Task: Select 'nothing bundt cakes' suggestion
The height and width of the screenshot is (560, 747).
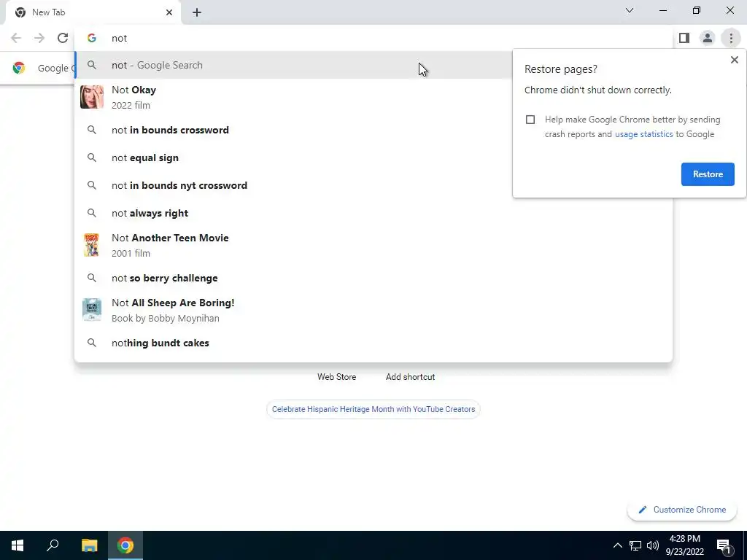Action: [373, 343]
